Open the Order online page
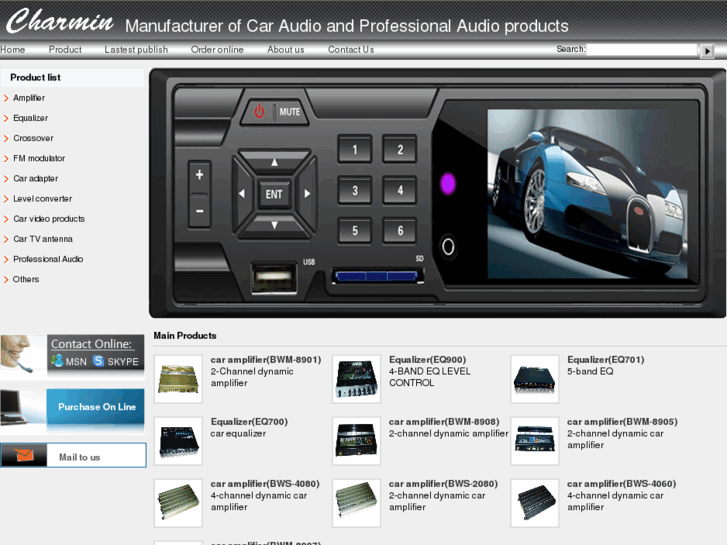Screen dimensions: 727x545 pos(217,50)
